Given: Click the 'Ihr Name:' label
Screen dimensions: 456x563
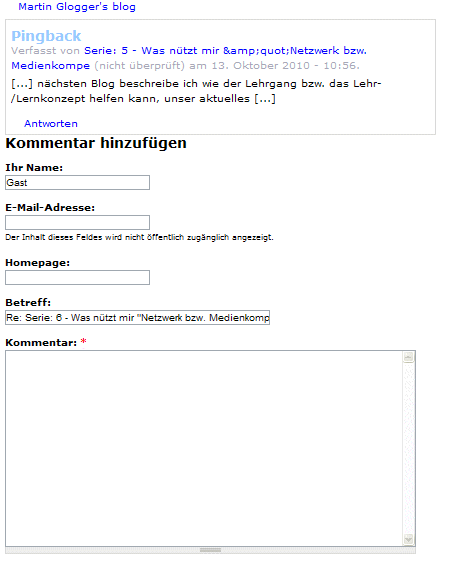Looking at the screenshot, I should pos(34,168).
